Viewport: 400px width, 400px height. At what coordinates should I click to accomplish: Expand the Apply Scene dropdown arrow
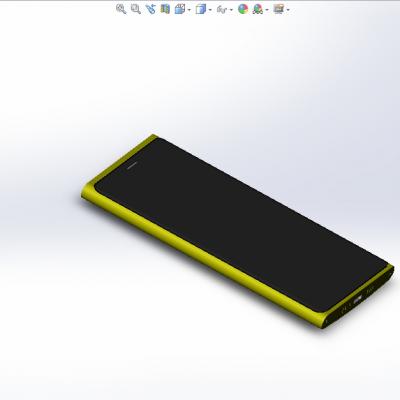(x=267, y=10)
